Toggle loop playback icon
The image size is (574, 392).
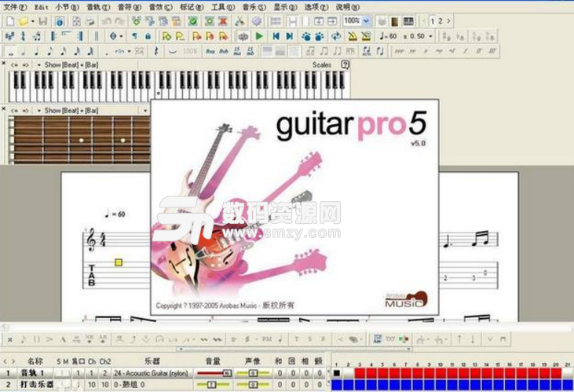(x=336, y=36)
